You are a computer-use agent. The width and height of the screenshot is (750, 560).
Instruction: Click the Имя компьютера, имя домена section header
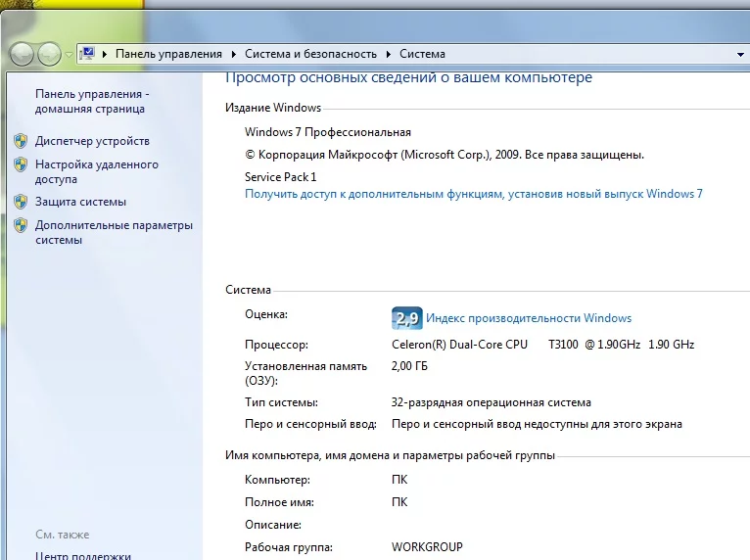[390, 455]
